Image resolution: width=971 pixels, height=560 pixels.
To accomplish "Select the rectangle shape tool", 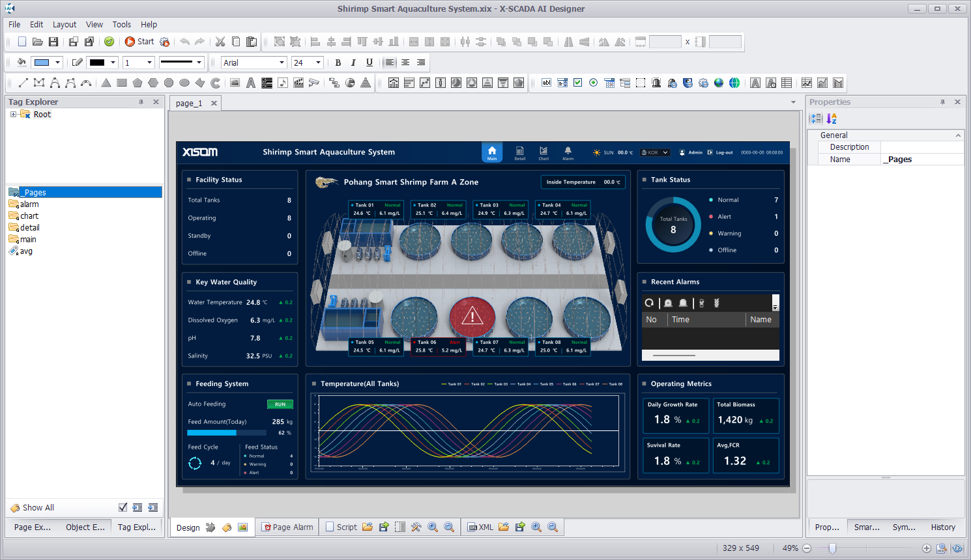I will click(x=122, y=83).
